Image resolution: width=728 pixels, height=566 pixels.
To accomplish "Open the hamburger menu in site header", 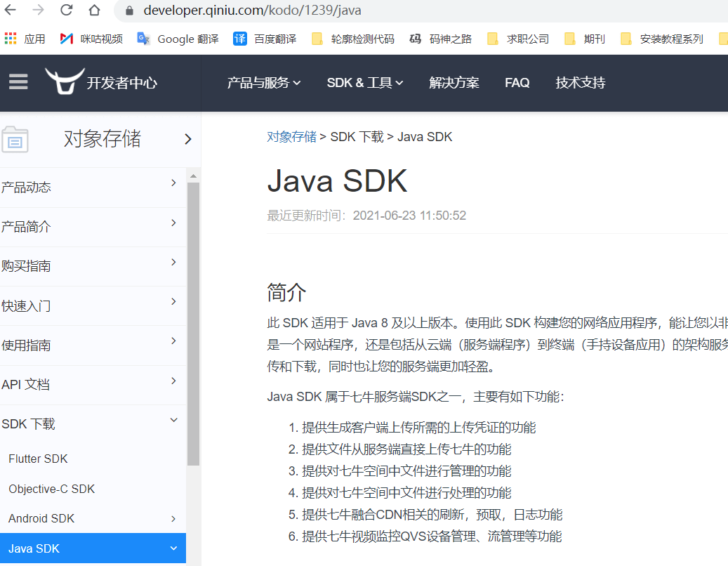I will [18, 81].
